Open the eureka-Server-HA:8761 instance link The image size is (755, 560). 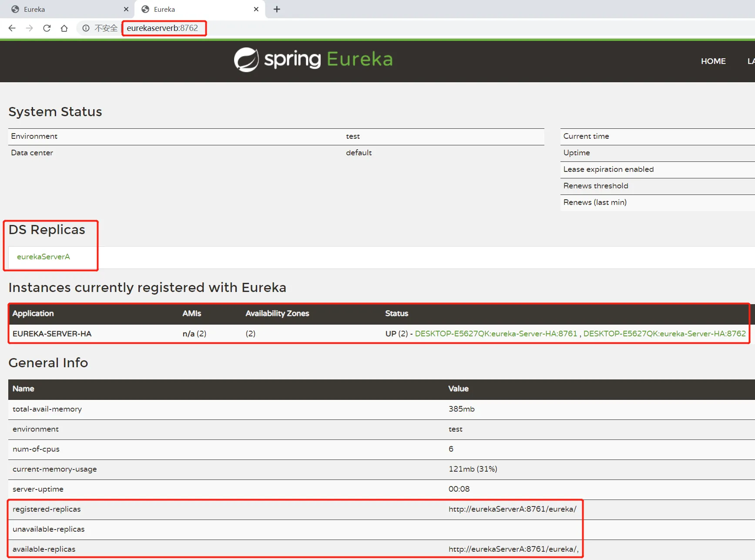click(x=496, y=334)
